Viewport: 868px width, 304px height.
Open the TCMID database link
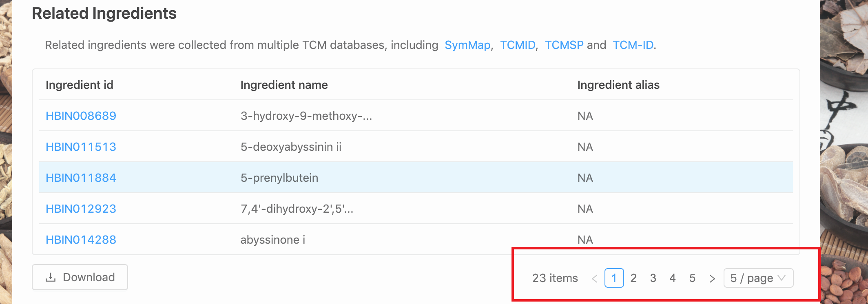(x=518, y=45)
